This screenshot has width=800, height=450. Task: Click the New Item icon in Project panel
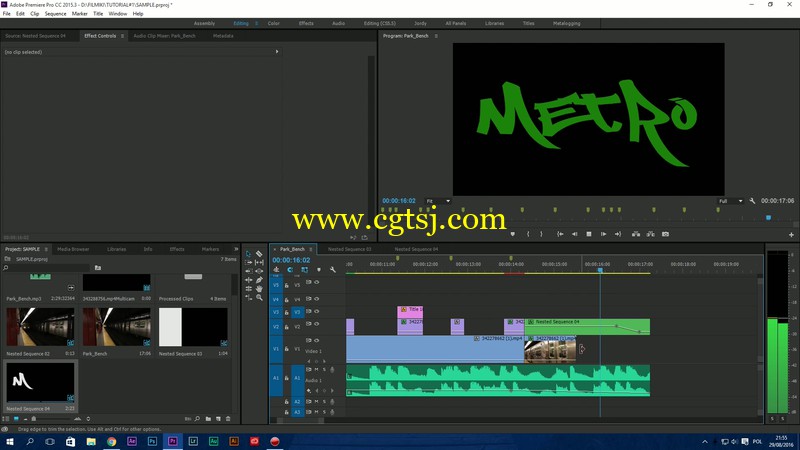(218, 419)
